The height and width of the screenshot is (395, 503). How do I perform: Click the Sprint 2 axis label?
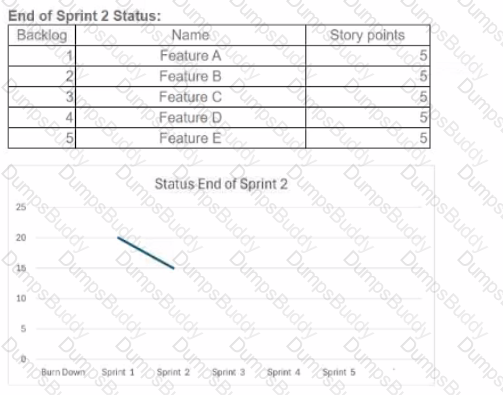pos(173,372)
